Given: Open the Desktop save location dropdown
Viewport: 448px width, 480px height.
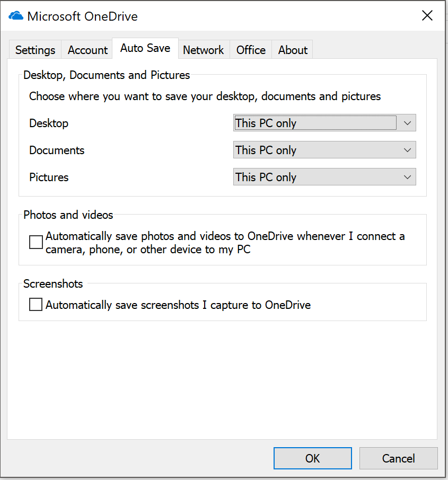Looking at the screenshot, I should click(324, 123).
